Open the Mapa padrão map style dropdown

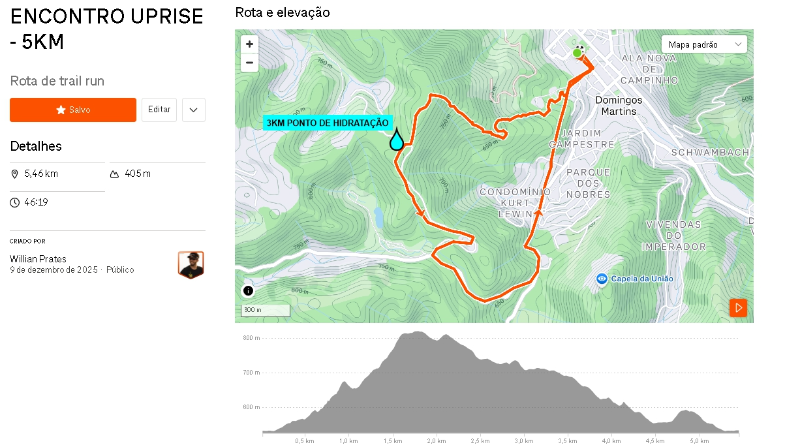pyautogui.click(x=706, y=44)
